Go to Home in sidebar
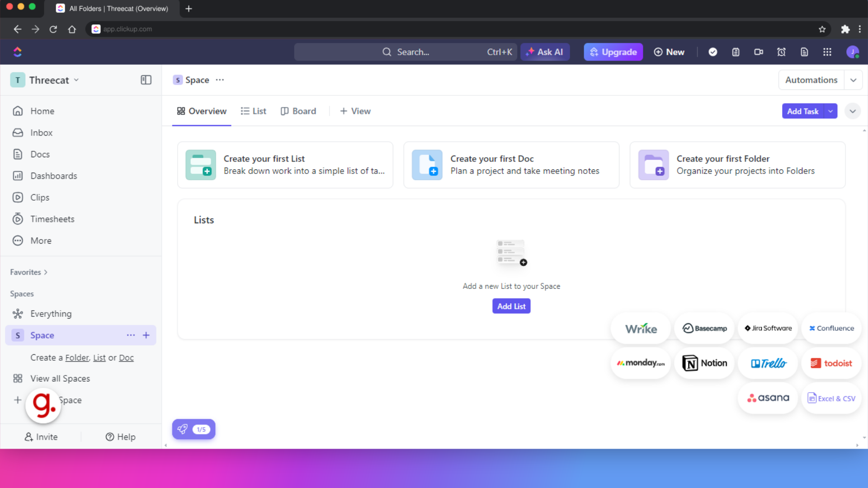The height and width of the screenshot is (488, 868). point(81,111)
